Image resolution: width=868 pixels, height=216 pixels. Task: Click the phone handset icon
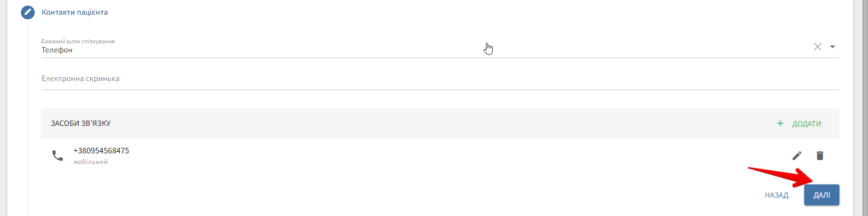coord(58,155)
